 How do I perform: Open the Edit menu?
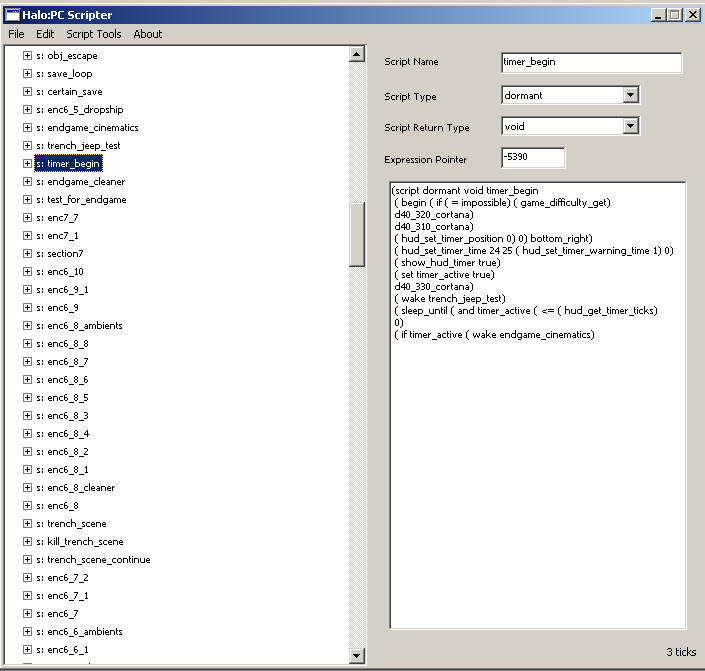45,34
